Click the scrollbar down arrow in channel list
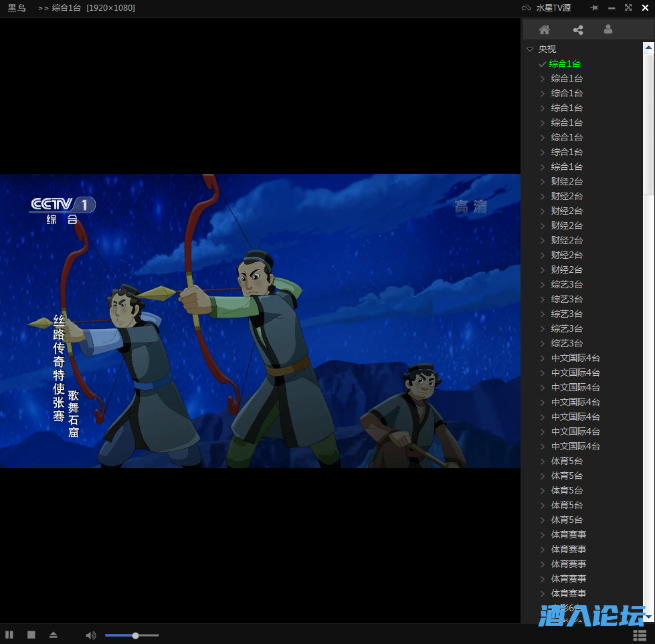The image size is (655, 644). point(648,616)
